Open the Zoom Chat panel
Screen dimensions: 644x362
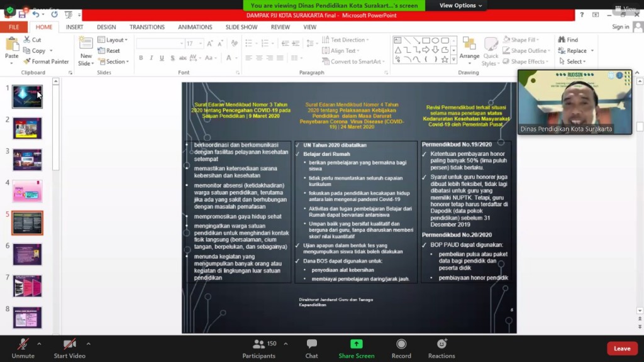(311, 344)
